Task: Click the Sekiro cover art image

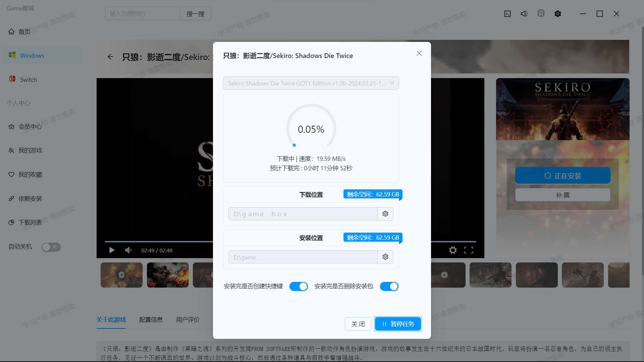Action: [x=562, y=109]
